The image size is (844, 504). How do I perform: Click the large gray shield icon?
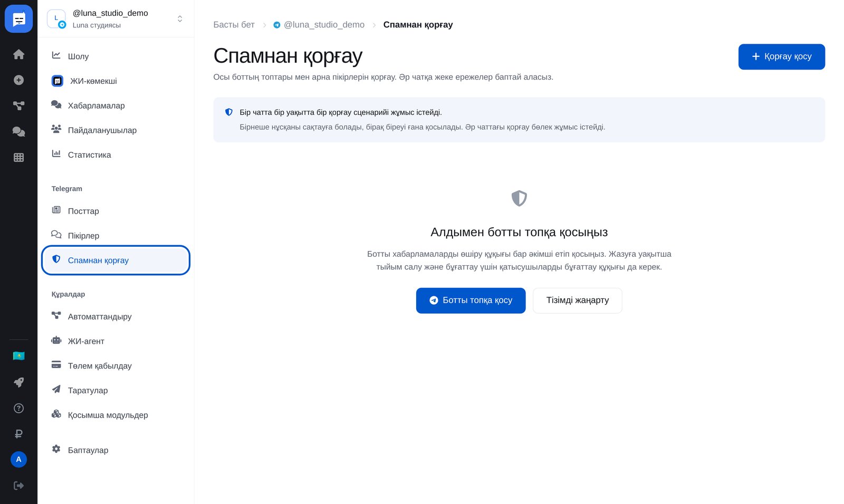pyautogui.click(x=519, y=198)
